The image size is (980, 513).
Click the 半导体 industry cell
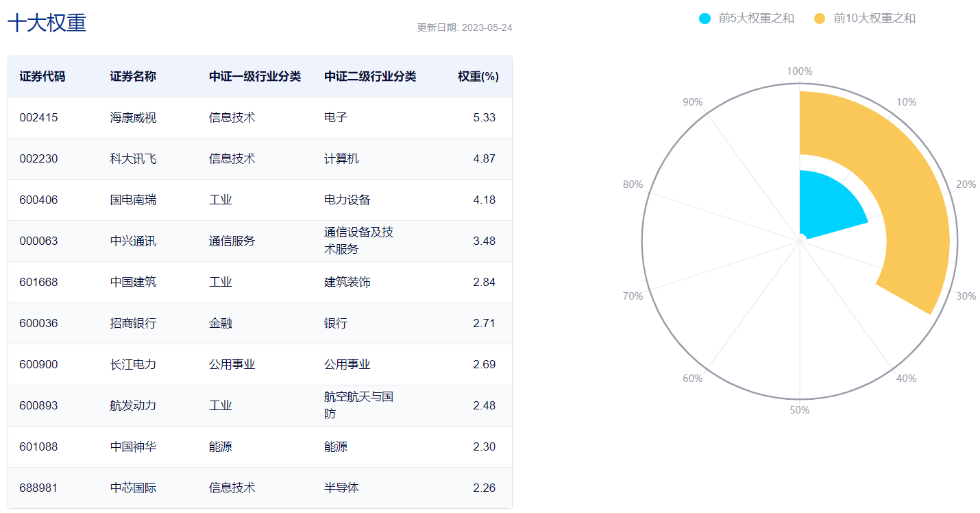pos(341,488)
